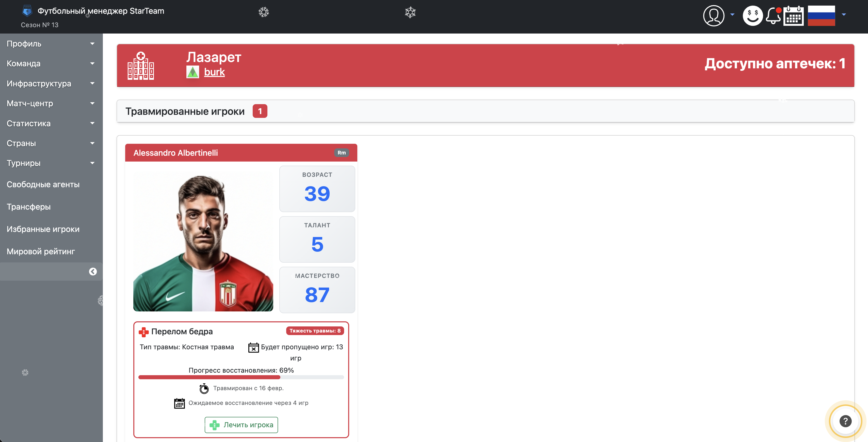Open the help question mark button
This screenshot has height=442, width=868.
845,421
